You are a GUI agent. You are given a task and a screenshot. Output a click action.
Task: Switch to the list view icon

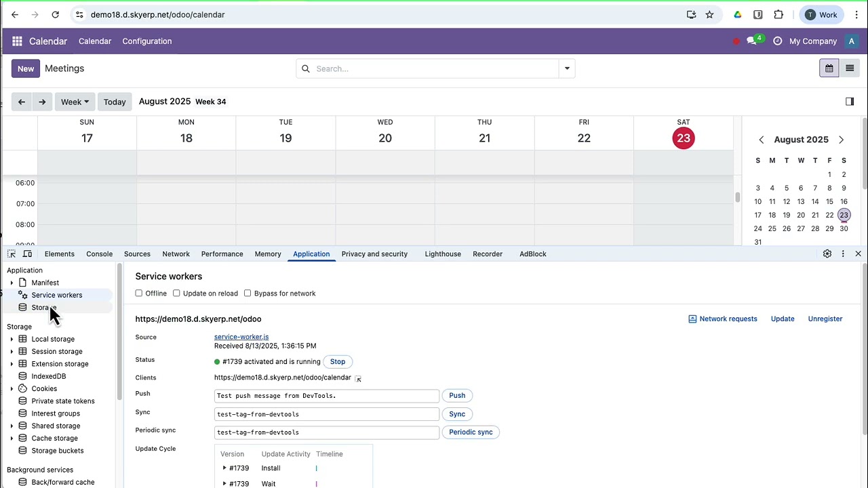[x=849, y=68]
